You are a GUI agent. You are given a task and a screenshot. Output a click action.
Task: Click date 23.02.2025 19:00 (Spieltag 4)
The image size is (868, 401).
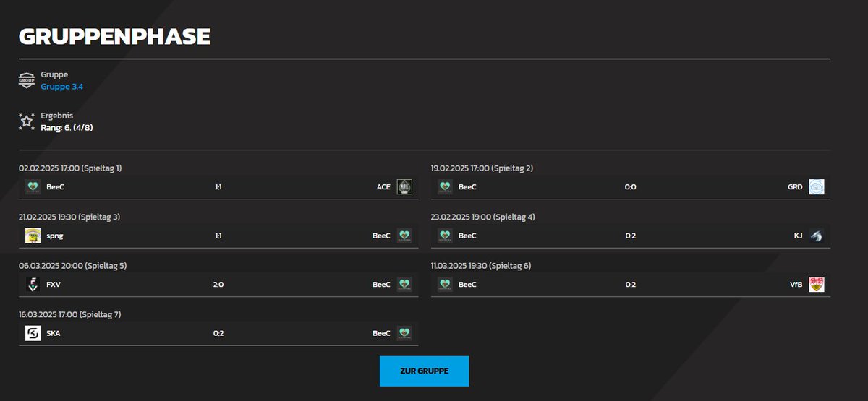click(483, 217)
